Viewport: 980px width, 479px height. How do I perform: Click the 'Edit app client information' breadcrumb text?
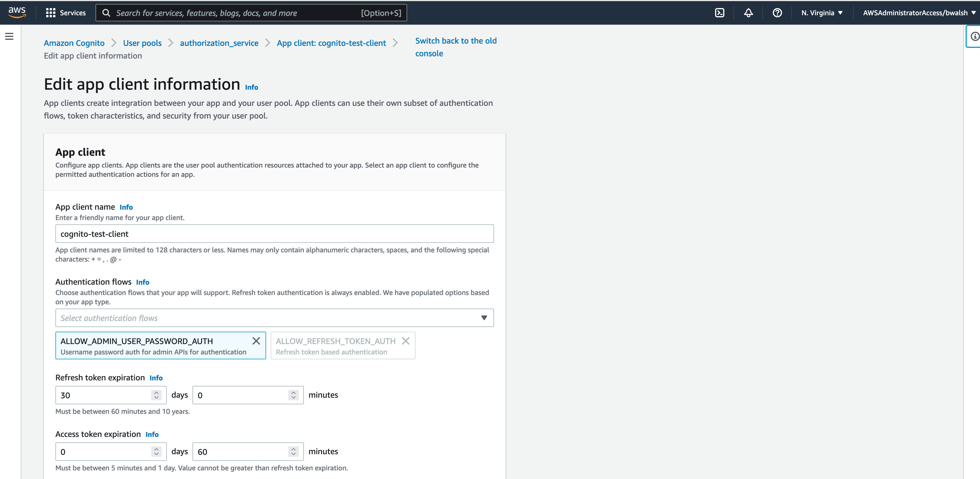point(93,56)
